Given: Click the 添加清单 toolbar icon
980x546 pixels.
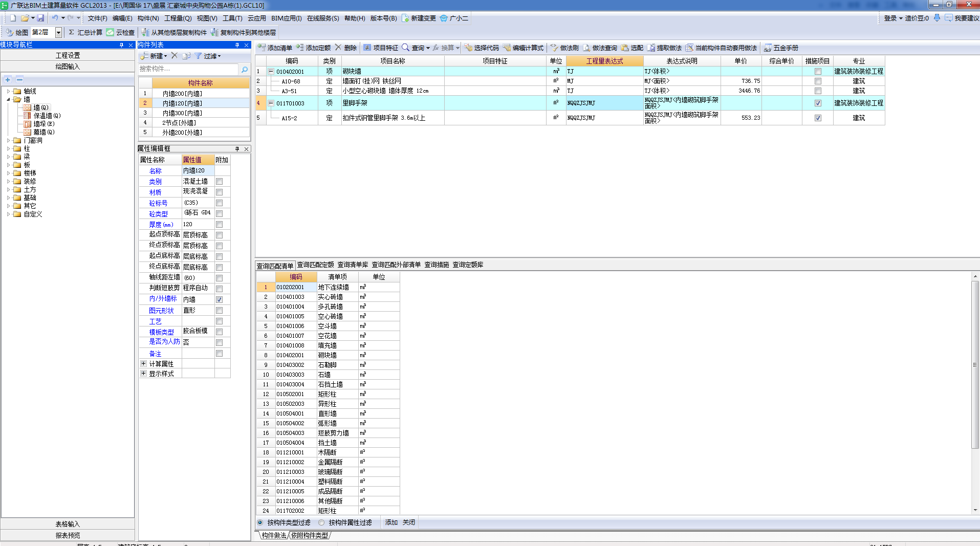Looking at the screenshot, I should point(262,48).
